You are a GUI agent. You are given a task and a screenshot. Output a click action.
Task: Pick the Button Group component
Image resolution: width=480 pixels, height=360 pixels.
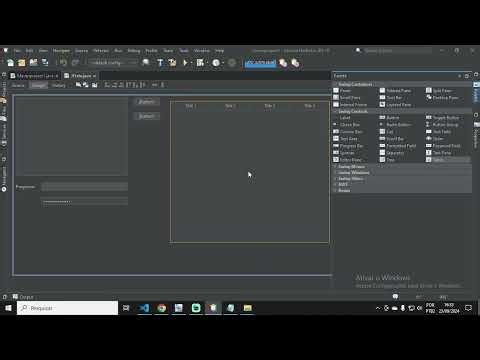(x=443, y=125)
